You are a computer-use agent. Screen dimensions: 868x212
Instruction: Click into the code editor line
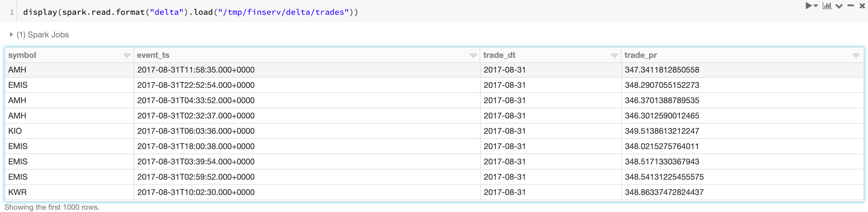(190, 12)
